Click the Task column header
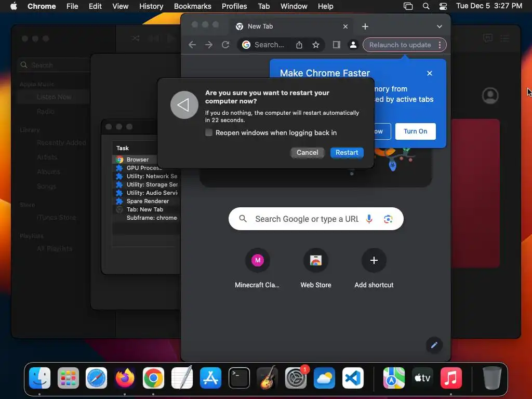The image size is (532, 399). click(x=123, y=148)
